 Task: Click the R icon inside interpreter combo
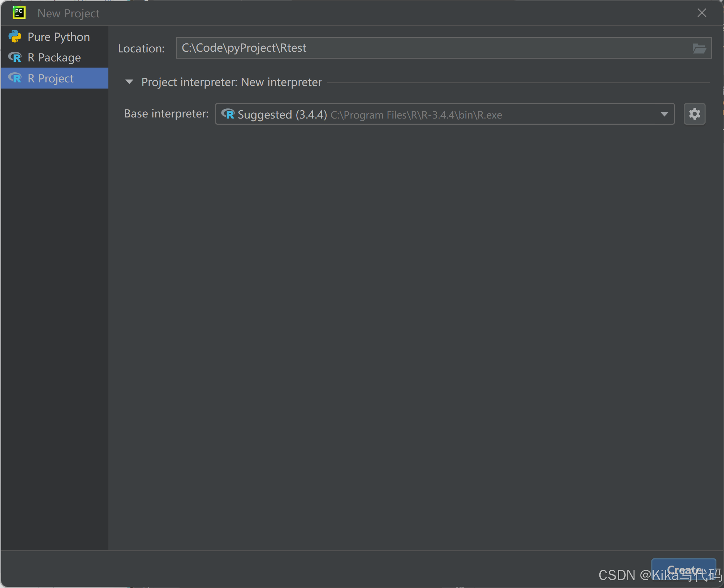point(228,114)
